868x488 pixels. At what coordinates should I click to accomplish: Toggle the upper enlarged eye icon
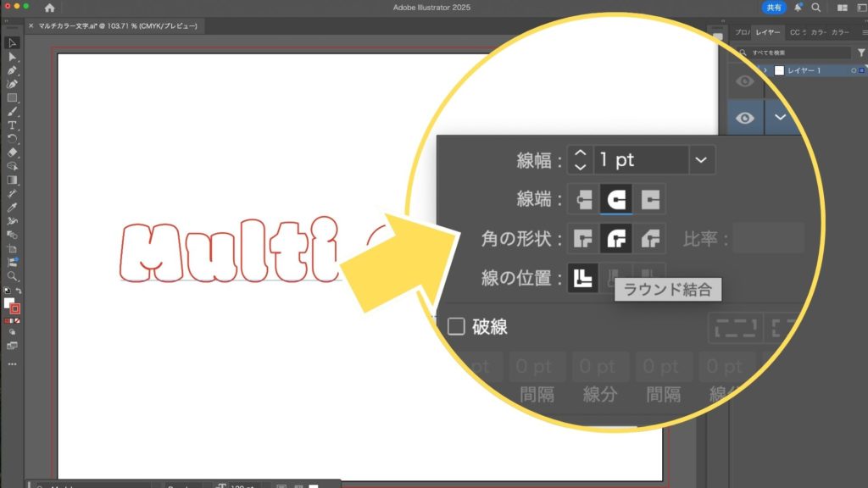pyautogui.click(x=745, y=81)
